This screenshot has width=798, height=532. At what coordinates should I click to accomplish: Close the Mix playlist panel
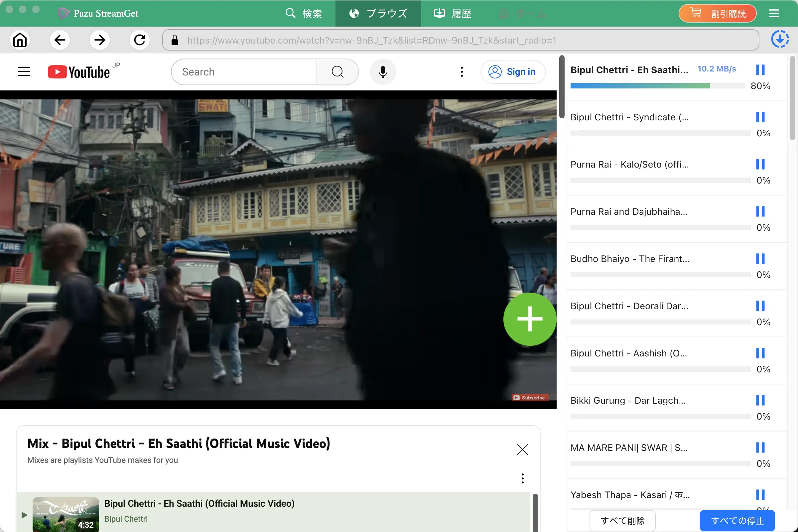coord(522,449)
